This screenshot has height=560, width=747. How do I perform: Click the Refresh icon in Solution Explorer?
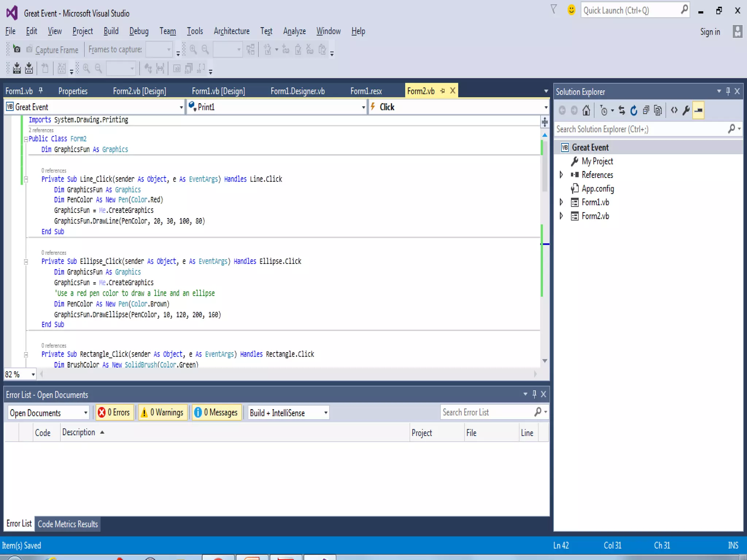634,110
